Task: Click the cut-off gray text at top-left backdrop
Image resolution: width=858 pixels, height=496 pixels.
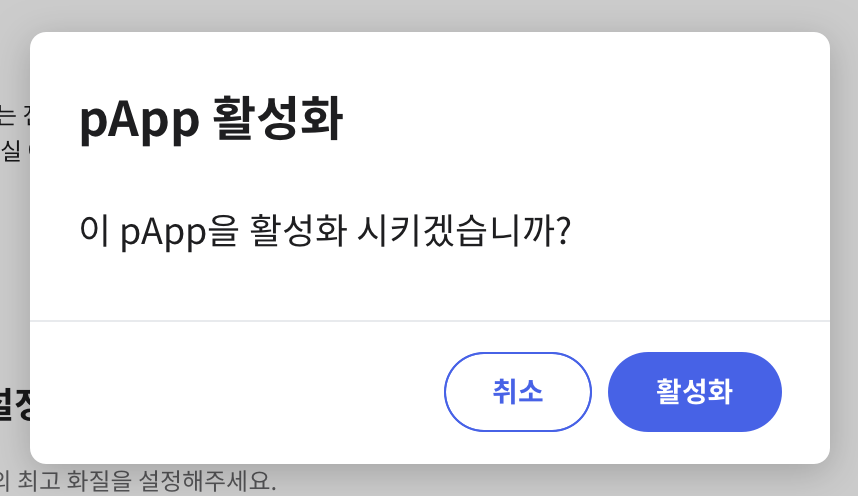Action: [x=15, y=133]
